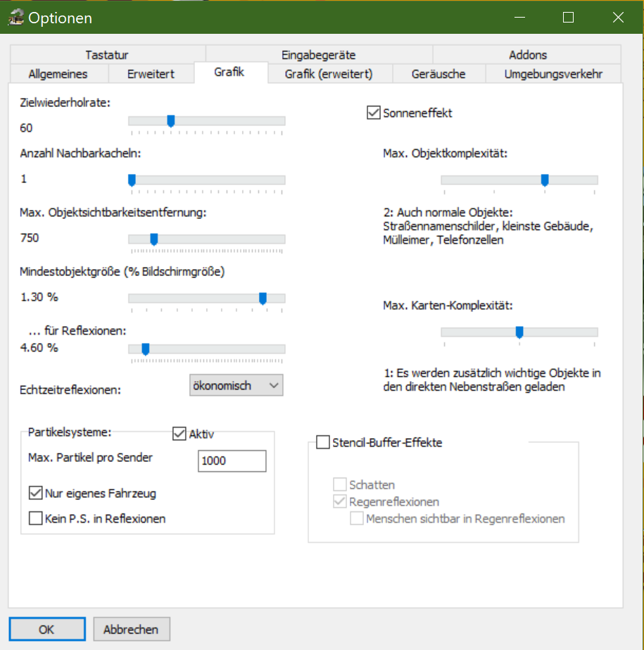Open the Eingabegeräte tab
This screenshot has width=644, height=650.
pyautogui.click(x=318, y=55)
